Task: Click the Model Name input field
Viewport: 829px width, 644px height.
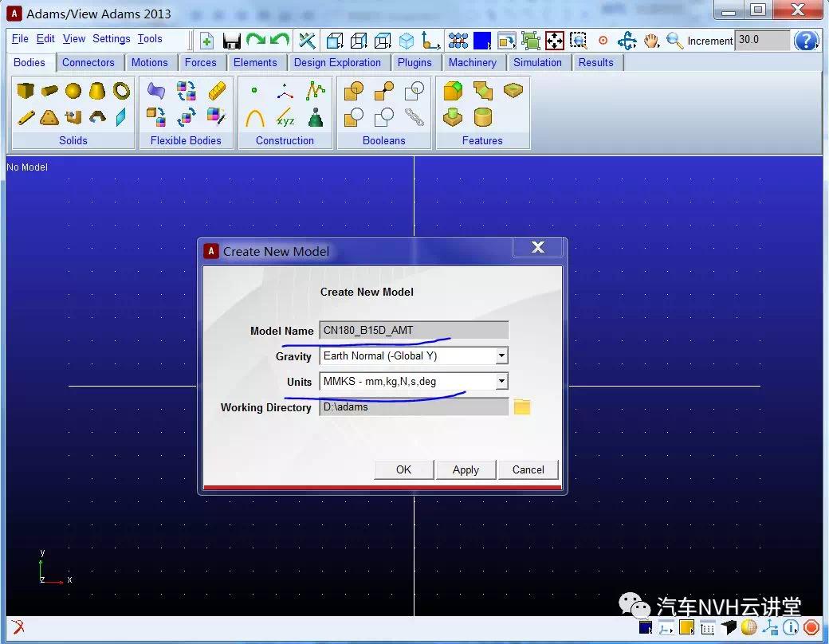Action: coord(414,331)
